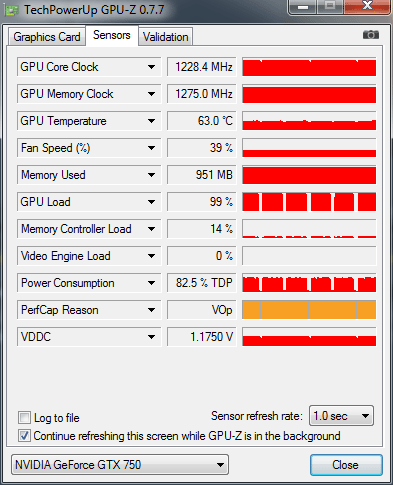
Task: Switch to the Validation tab
Action: click(x=166, y=37)
